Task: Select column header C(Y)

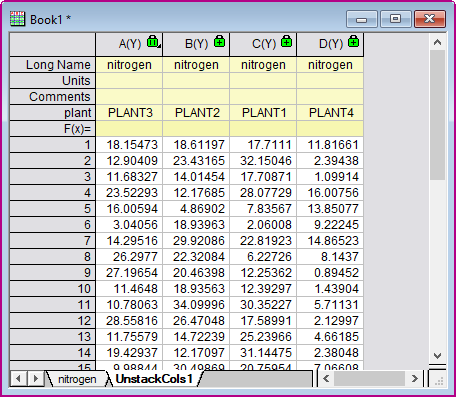Action: click(x=263, y=44)
